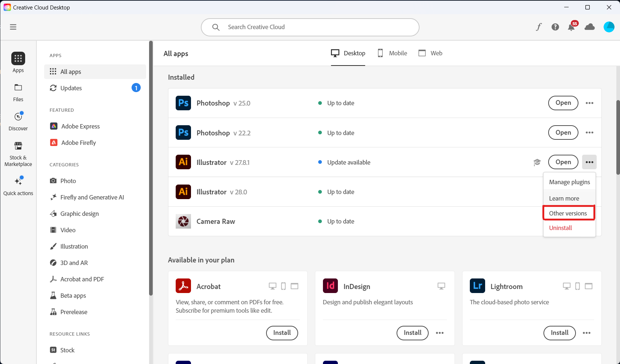
Task: Open Illustrator v 27.8.1
Action: pyautogui.click(x=563, y=162)
